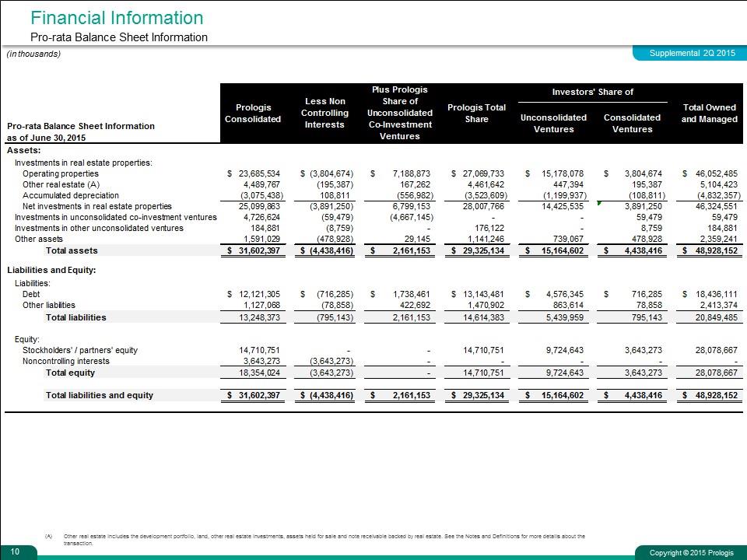Select the 'Total Owned and Managed' column header
Image resolution: width=747 pixels, height=560 pixels.
[x=710, y=114]
